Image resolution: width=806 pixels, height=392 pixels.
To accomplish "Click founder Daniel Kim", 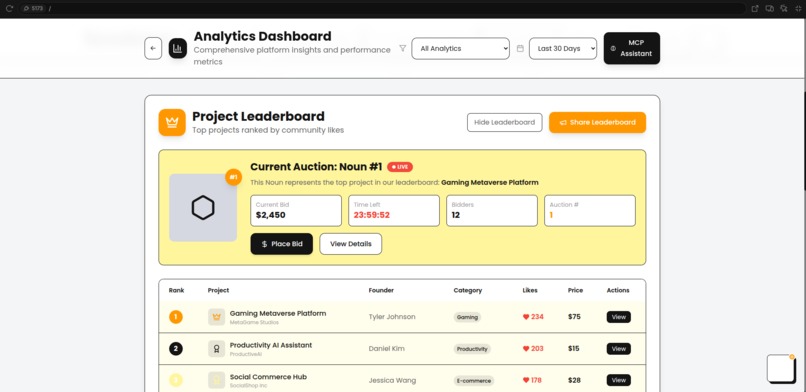I will pyautogui.click(x=387, y=349).
